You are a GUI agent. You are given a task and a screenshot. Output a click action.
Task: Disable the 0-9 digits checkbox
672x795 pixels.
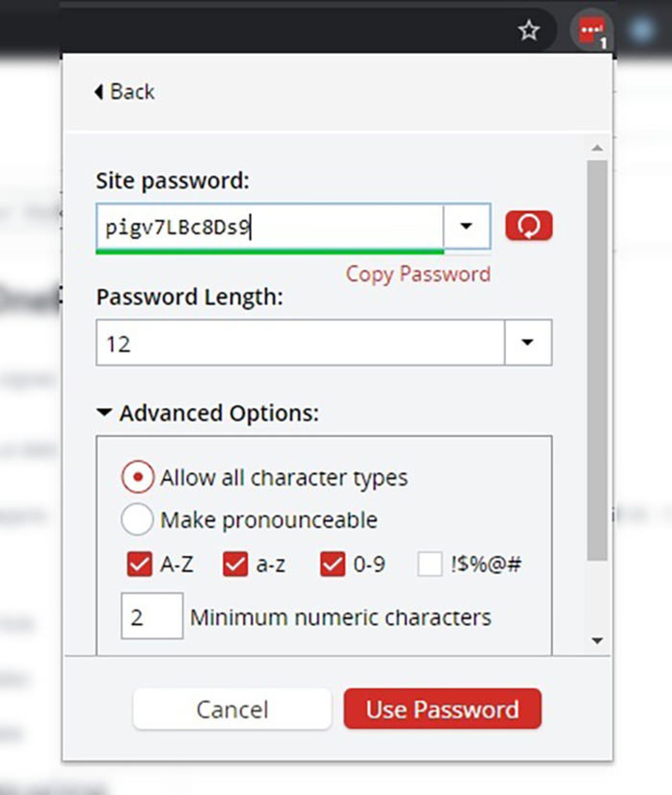(x=332, y=564)
